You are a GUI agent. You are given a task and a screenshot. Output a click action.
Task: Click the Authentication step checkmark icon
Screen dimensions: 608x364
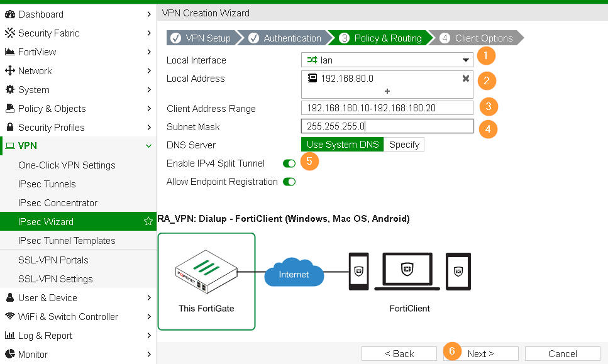pos(253,38)
